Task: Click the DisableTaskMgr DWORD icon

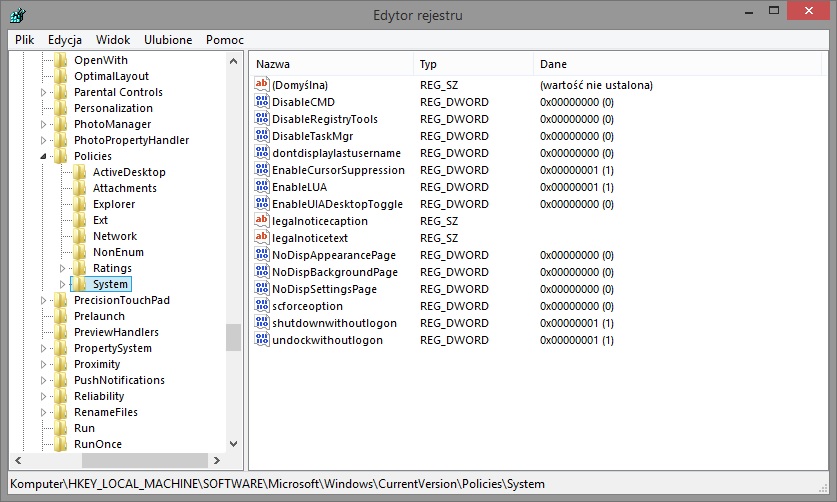Action: point(262,136)
